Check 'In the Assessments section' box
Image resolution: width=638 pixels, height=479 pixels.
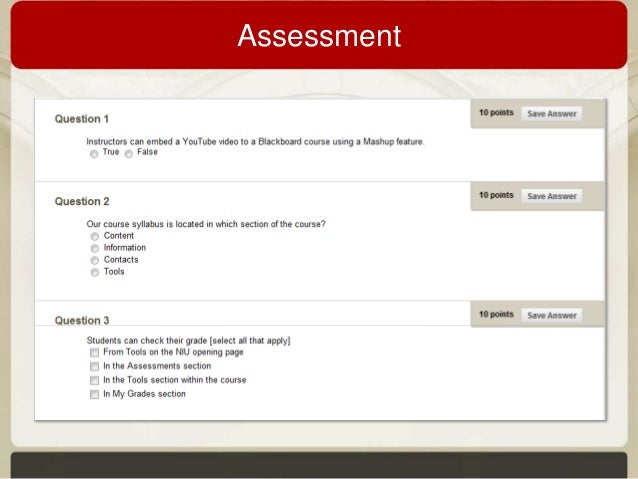[x=94, y=366]
